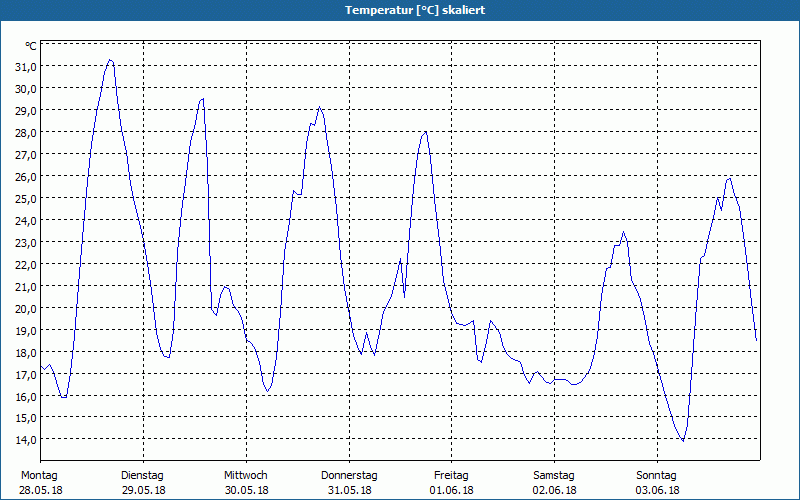Click the 25,0 y-axis label

25,198
